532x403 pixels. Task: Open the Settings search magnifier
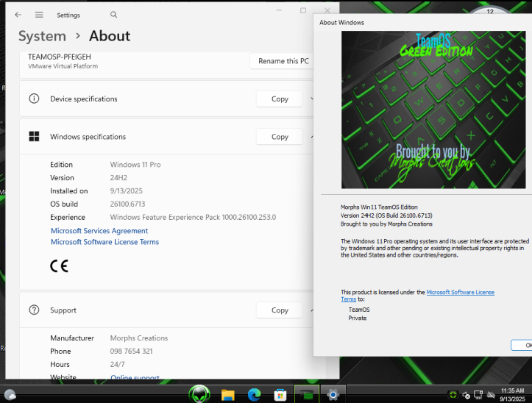click(113, 15)
